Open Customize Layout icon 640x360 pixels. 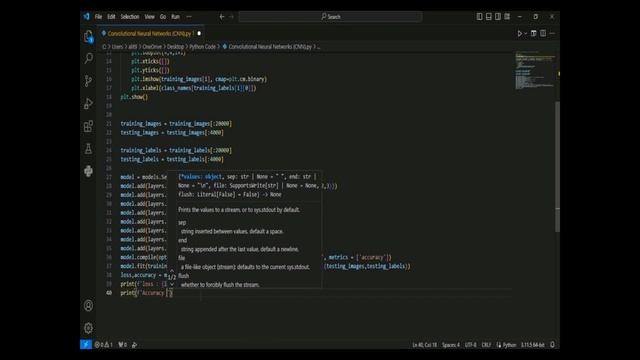tap(507, 17)
